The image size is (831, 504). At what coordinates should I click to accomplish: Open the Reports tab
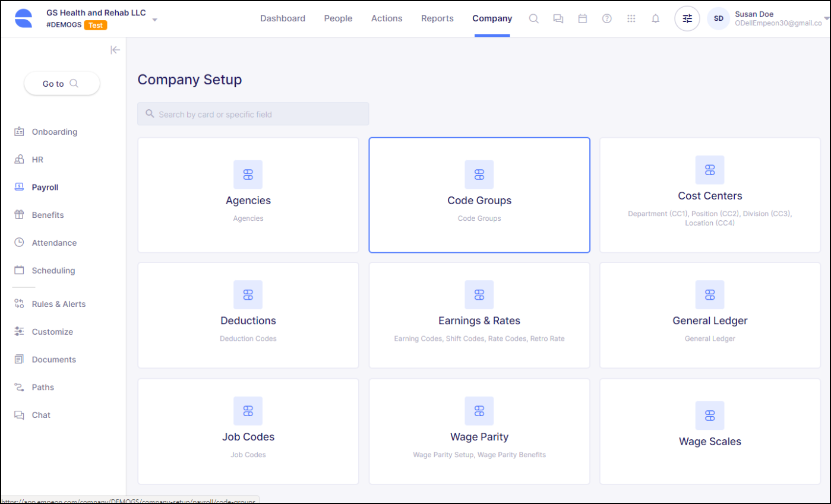tap(437, 18)
